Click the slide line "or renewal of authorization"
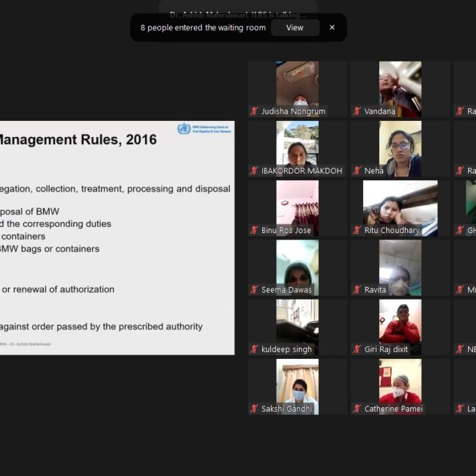476x476 pixels. (x=59, y=289)
